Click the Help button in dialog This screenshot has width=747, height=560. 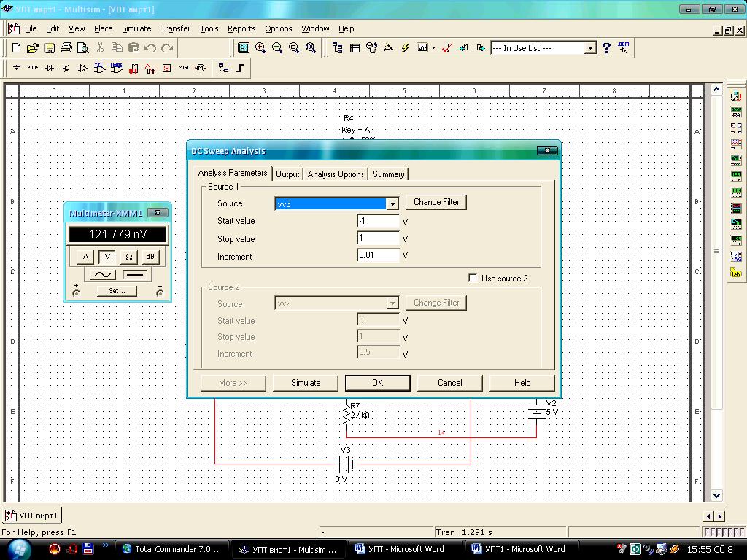pyautogui.click(x=522, y=383)
